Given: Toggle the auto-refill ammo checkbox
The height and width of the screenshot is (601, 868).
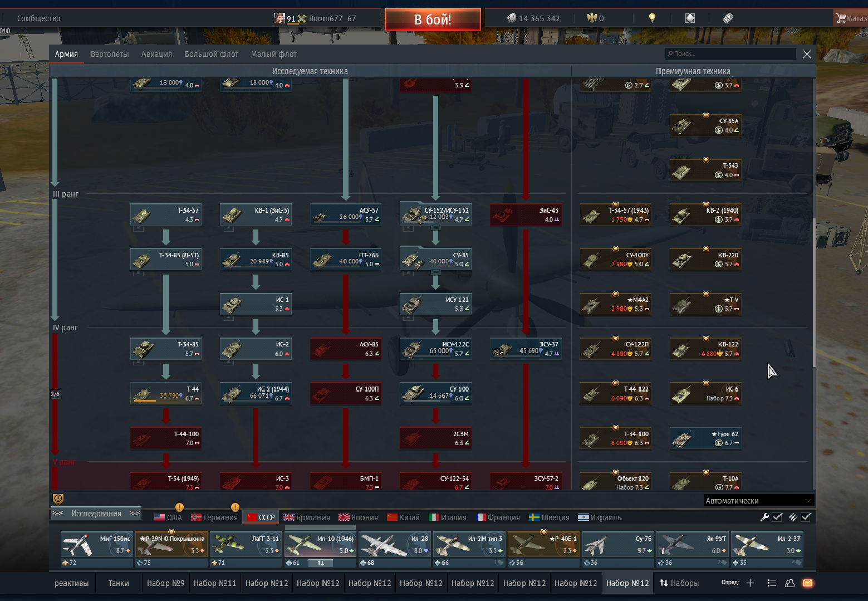Looking at the screenshot, I should tap(799, 517).
